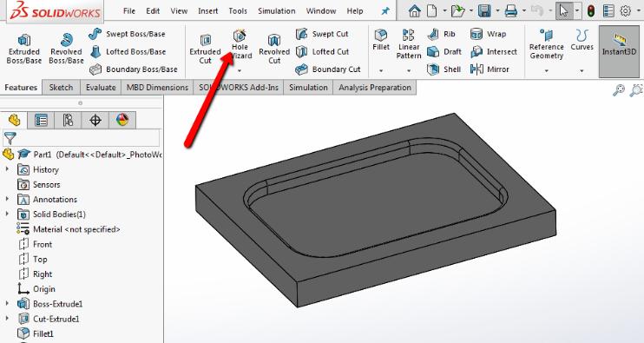This screenshot has height=343, width=644.
Task: Click the Save icon
Action: 484,11
